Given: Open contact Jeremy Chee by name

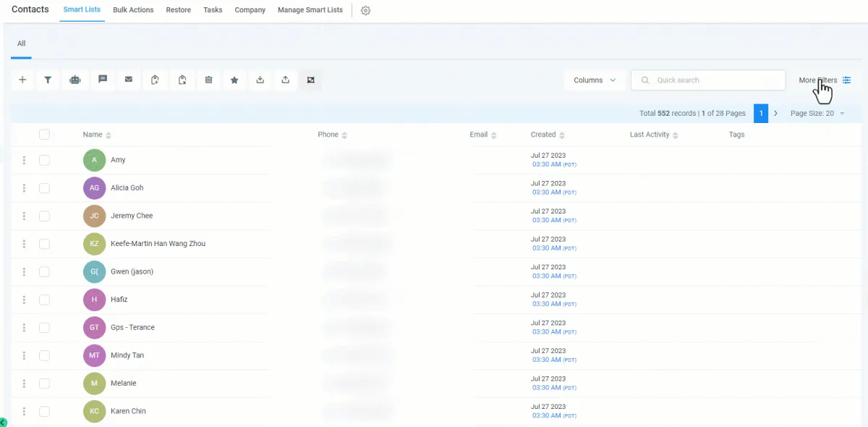Looking at the screenshot, I should [132, 216].
